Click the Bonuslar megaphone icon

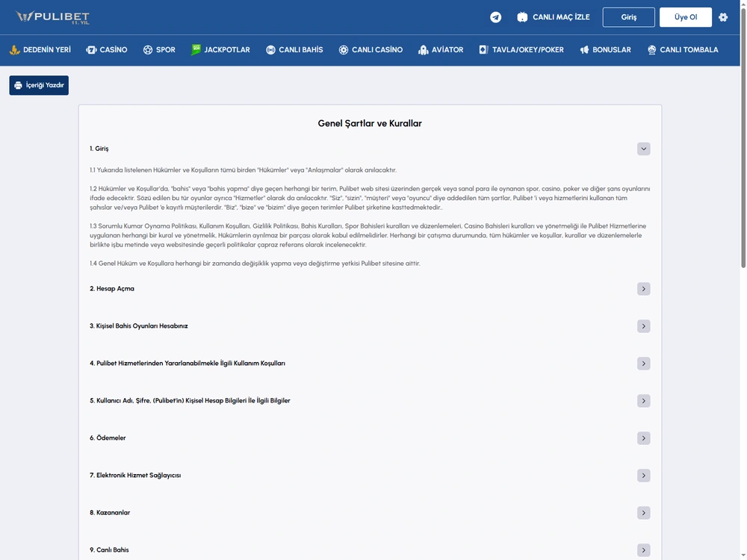584,49
